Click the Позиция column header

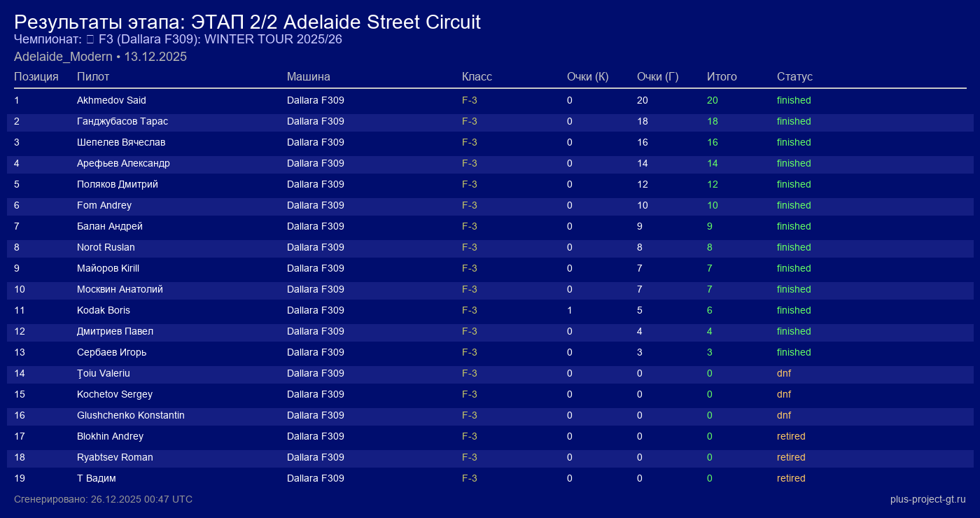(36, 77)
